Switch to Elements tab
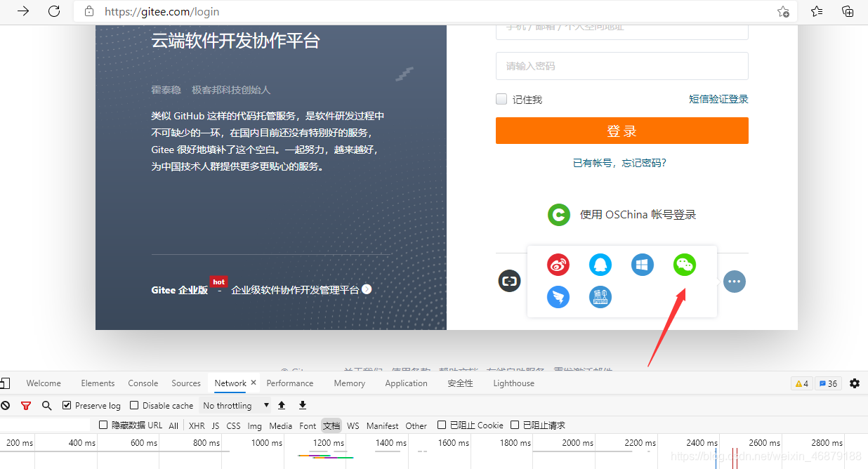The image size is (868, 469). tap(98, 383)
